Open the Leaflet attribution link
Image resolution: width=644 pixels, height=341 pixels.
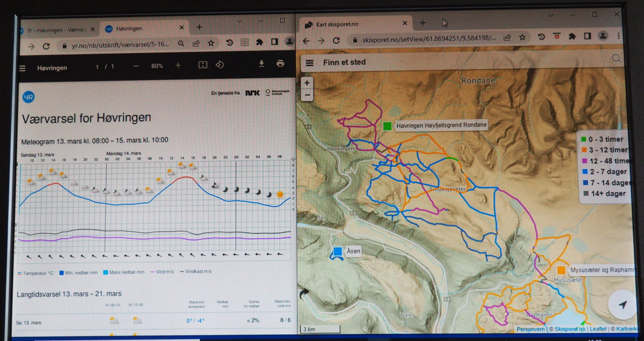coord(598,329)
